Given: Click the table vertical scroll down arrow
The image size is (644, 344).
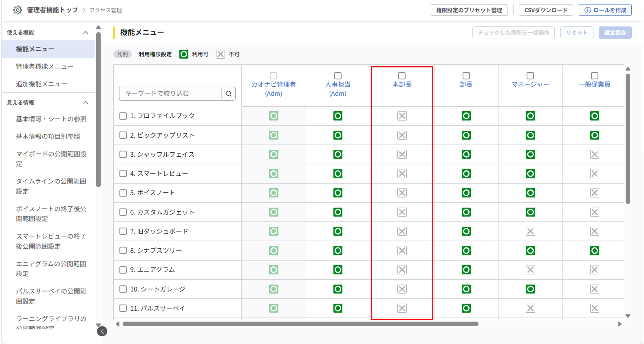Looking at the screenshot, I should (x=628, y=316).
